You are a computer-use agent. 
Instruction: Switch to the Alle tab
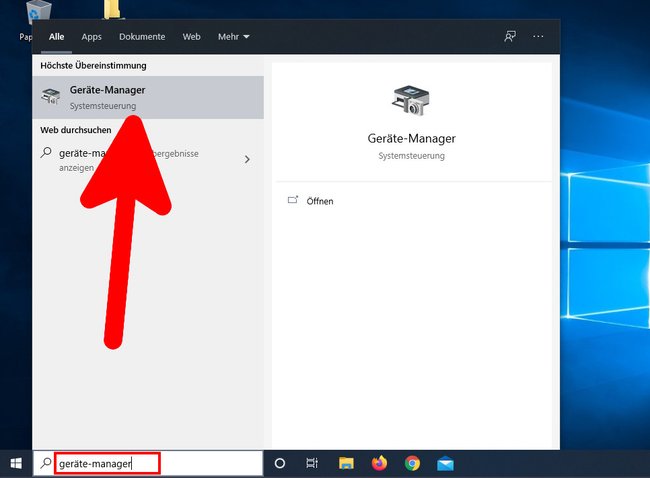tap(56, 37)
